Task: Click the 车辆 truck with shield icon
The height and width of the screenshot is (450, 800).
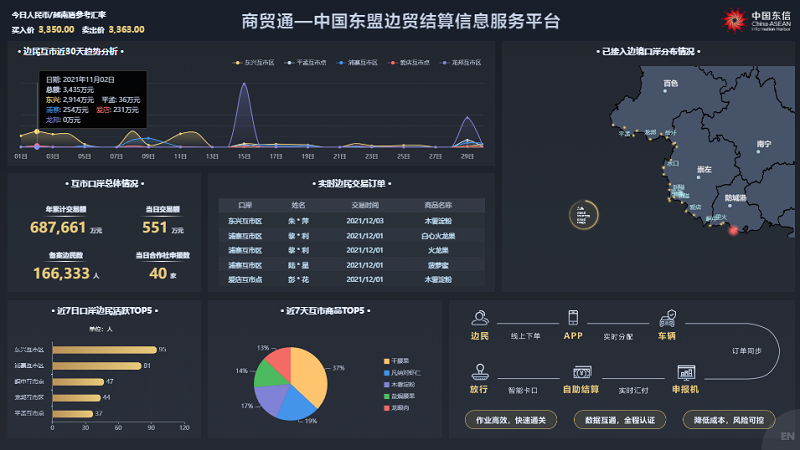Action: click(x=667, y=318)
